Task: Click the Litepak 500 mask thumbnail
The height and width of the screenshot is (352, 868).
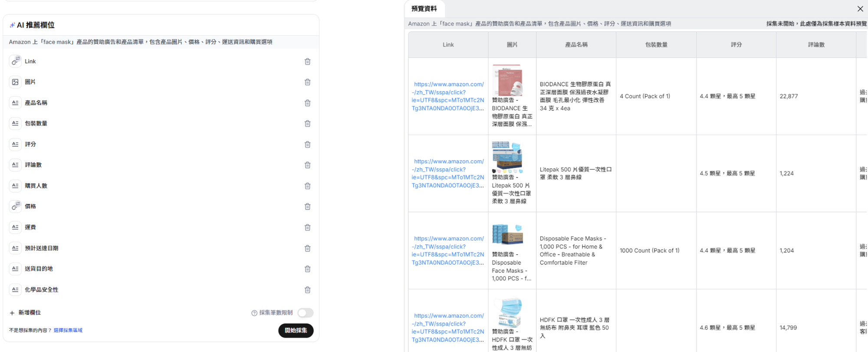Action: point(507,157)
